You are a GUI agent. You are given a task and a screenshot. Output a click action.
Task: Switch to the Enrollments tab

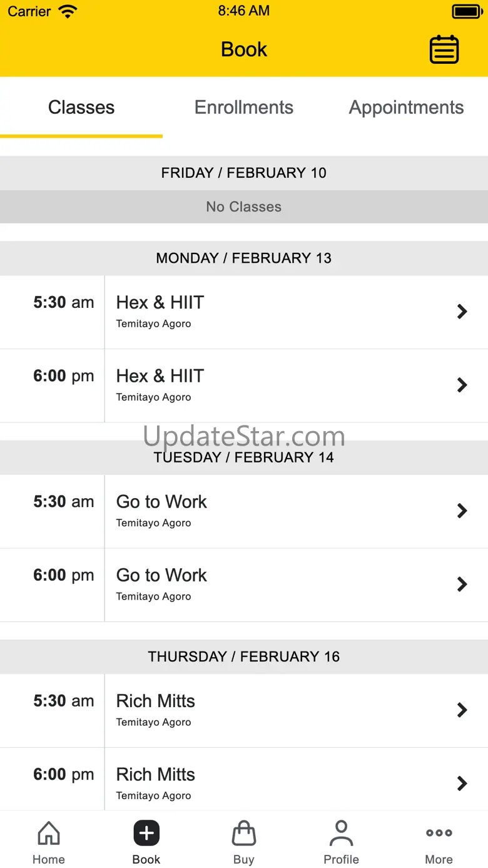(x=244, y=108)
